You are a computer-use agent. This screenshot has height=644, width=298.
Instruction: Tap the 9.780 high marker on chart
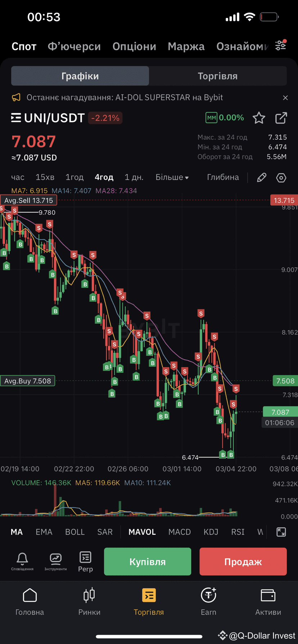(47, 212)
